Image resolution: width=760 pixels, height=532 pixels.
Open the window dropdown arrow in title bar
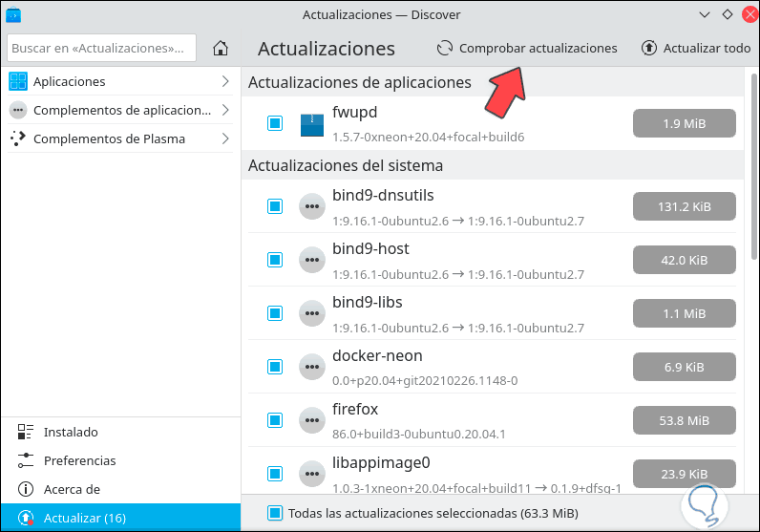(x=705, y=15)
